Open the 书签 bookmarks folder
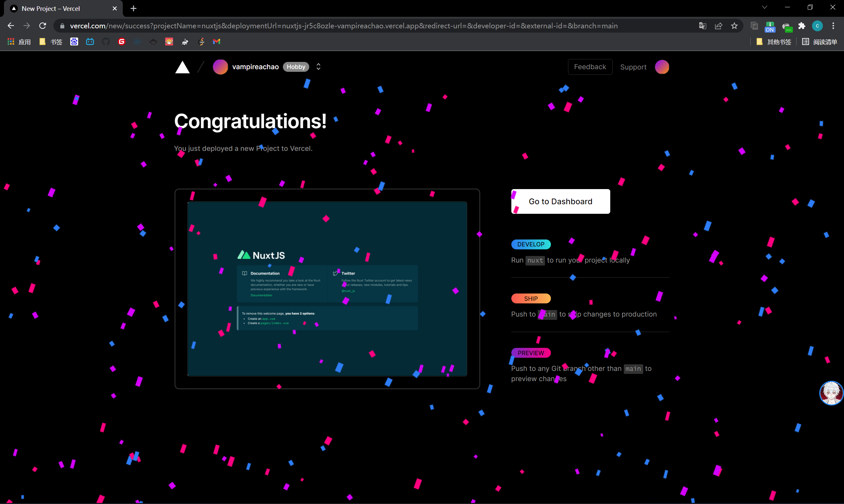 coord(51,42)
